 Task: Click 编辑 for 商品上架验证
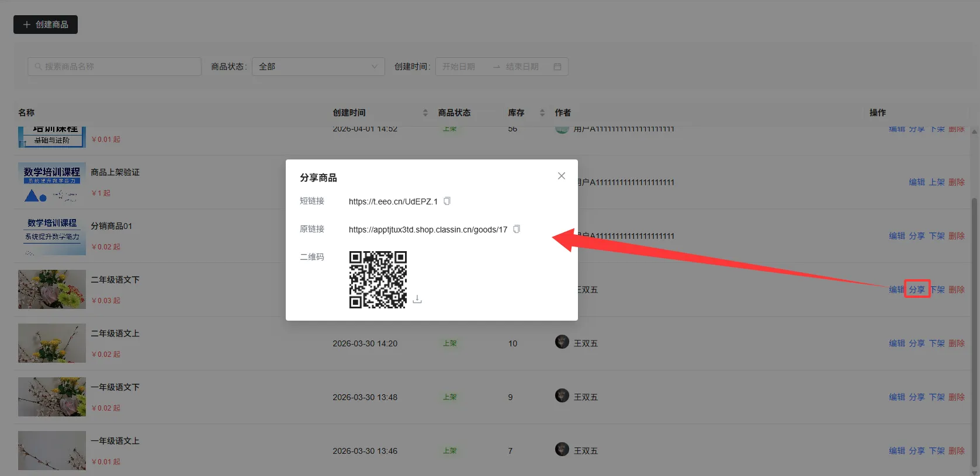(917, 182)
